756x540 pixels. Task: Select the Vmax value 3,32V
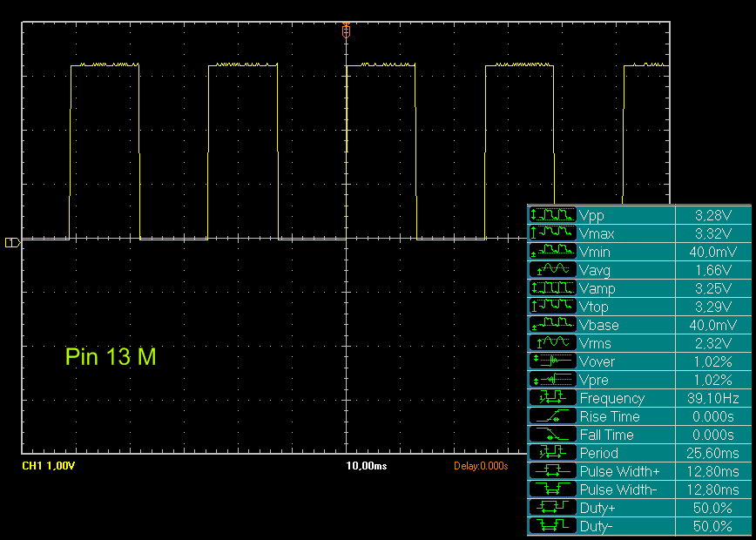click(x=713, y=233)
